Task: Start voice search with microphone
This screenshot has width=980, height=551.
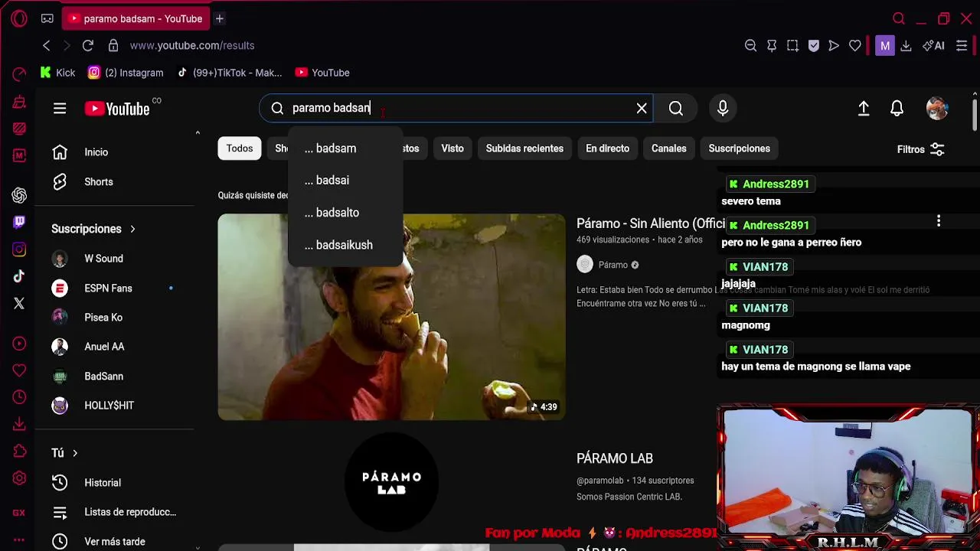Action: [723, 109]
